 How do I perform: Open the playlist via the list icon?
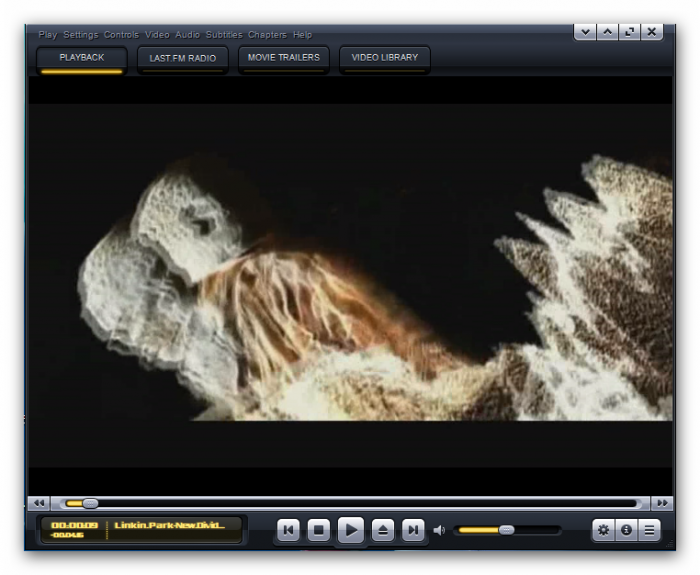coord(650,530)
